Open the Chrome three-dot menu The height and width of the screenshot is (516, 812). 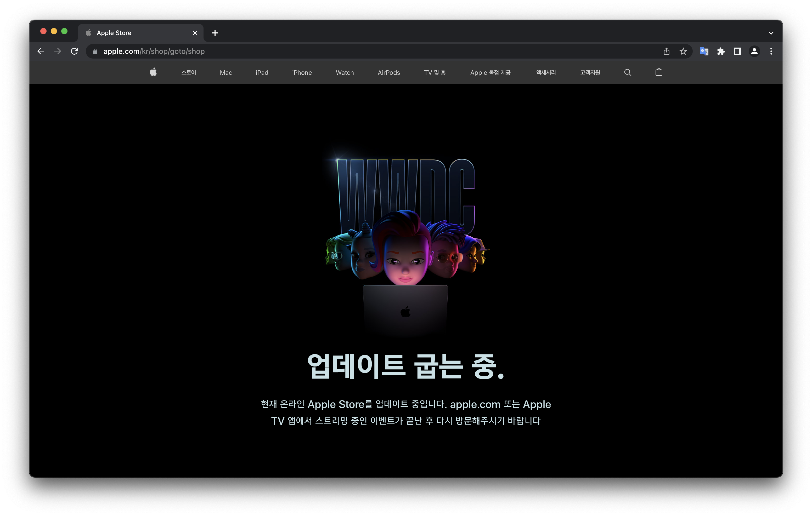click(771, 51)
